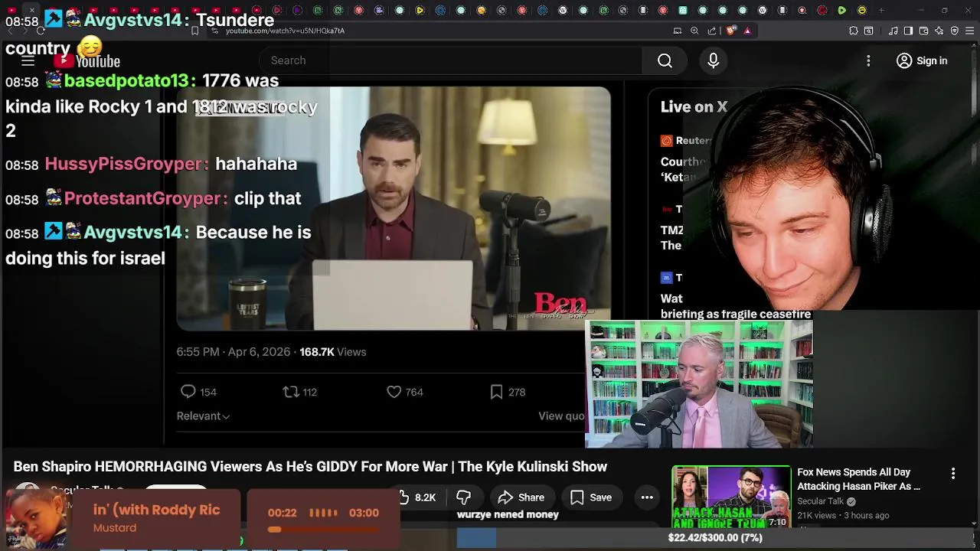Click the Brave VPN shield icon
Viewport: 980px width, 551px height.
pos(955,31)
